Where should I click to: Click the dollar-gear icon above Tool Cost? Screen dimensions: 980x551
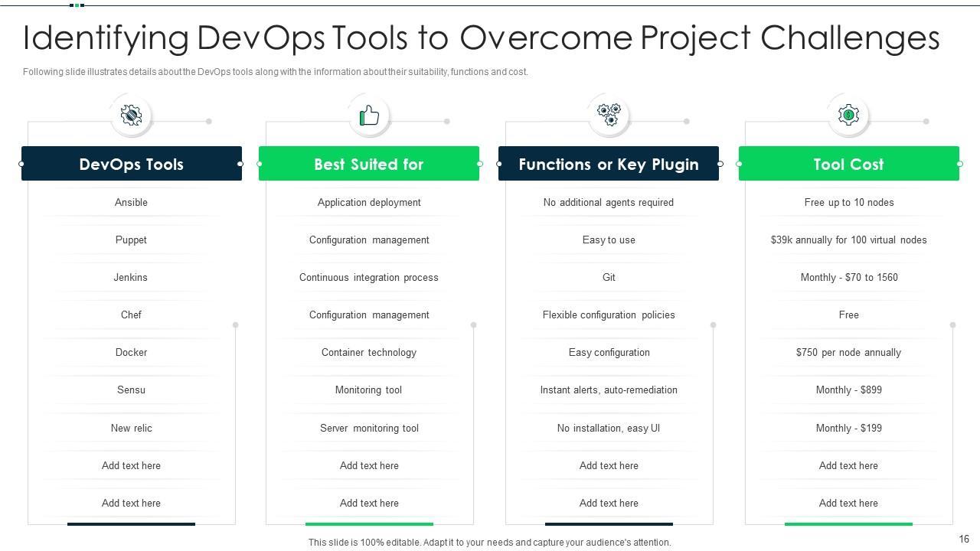pyautogui.click(x=848, y=114)
